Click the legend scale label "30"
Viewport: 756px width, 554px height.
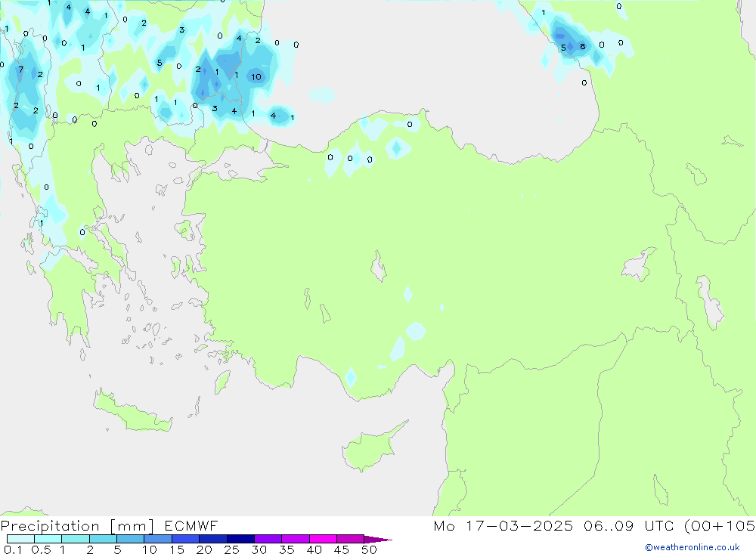pyautogui.click(x=259, y=549)
